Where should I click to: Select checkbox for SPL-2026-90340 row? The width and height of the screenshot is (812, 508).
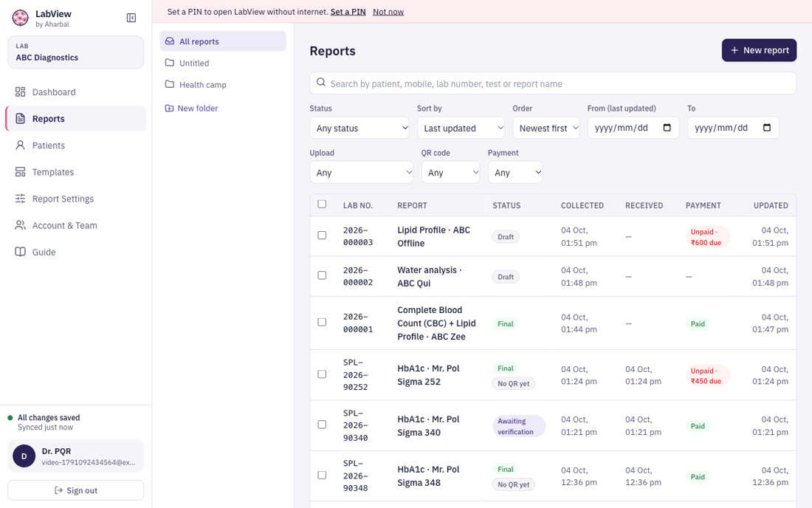322,425
